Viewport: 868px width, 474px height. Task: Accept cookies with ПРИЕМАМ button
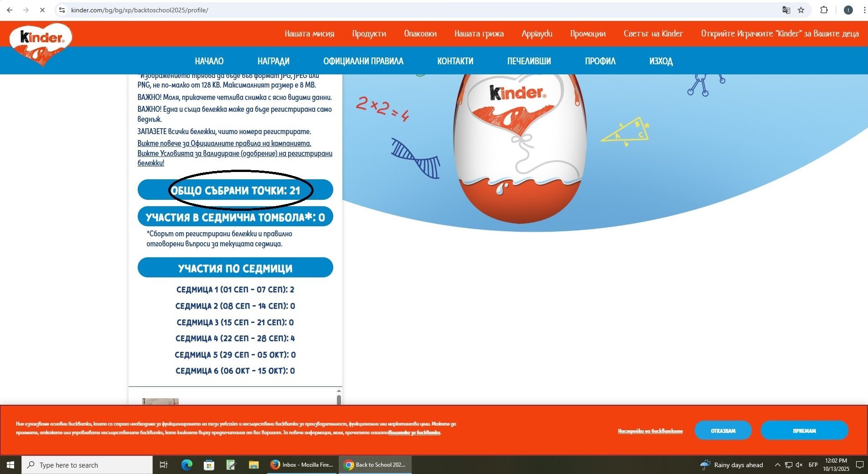tap(804, 431)
